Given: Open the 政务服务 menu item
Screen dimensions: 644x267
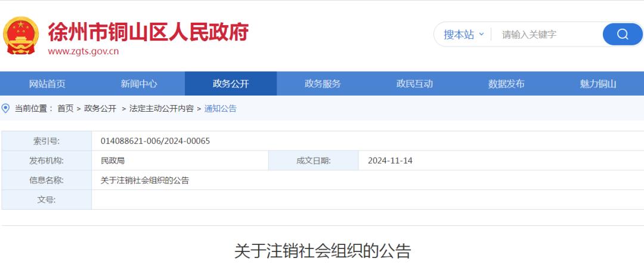Looking at the screenshot, I should tap(323, 84).
